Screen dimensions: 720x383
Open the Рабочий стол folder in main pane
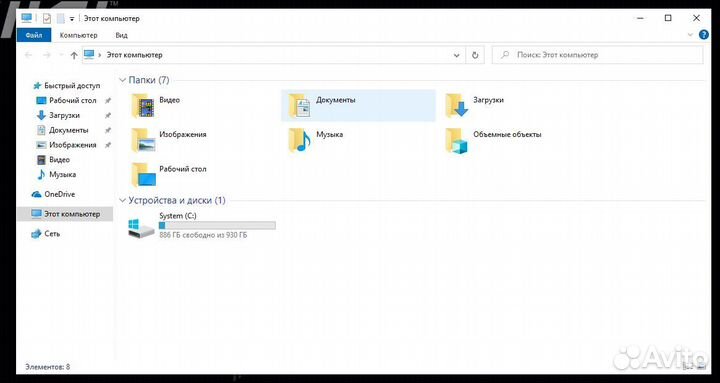(x=168, y=174)
